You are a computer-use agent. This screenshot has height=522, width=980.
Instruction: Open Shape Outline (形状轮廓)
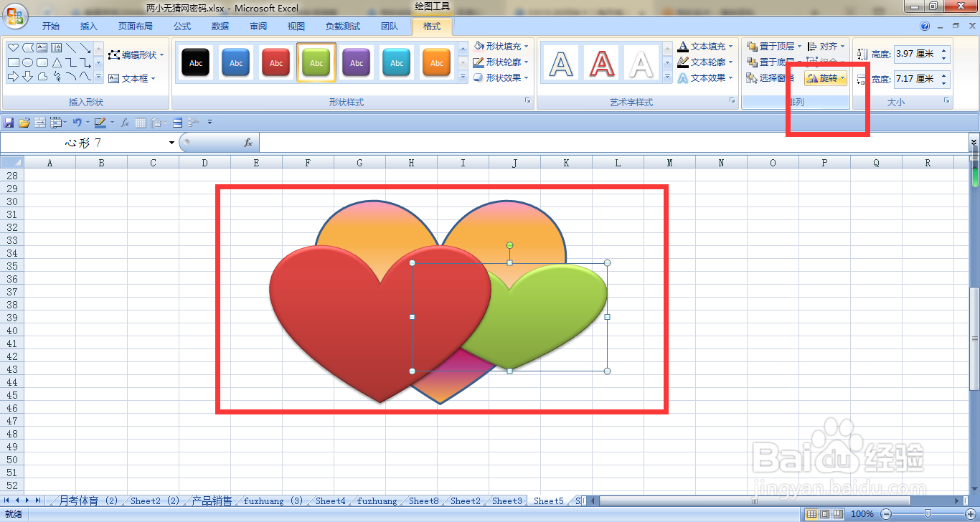point(501,62)
